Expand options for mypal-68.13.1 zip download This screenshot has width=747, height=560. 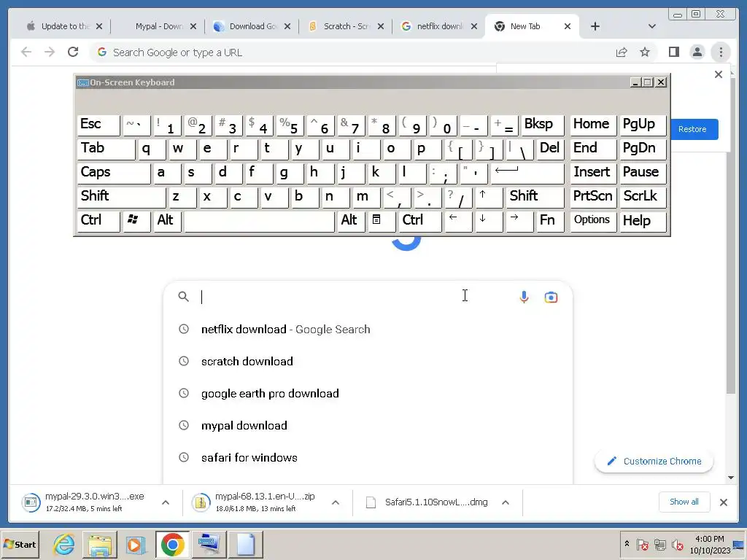click(x=336, y=502)
